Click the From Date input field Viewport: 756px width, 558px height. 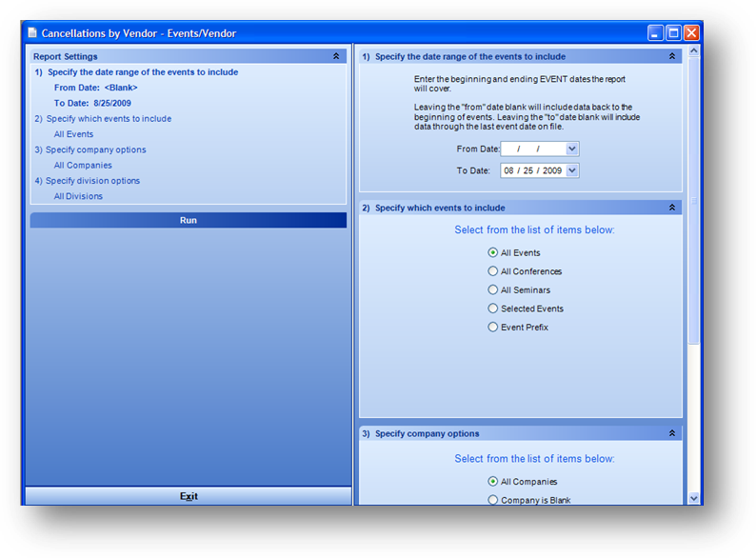(532, 149)
